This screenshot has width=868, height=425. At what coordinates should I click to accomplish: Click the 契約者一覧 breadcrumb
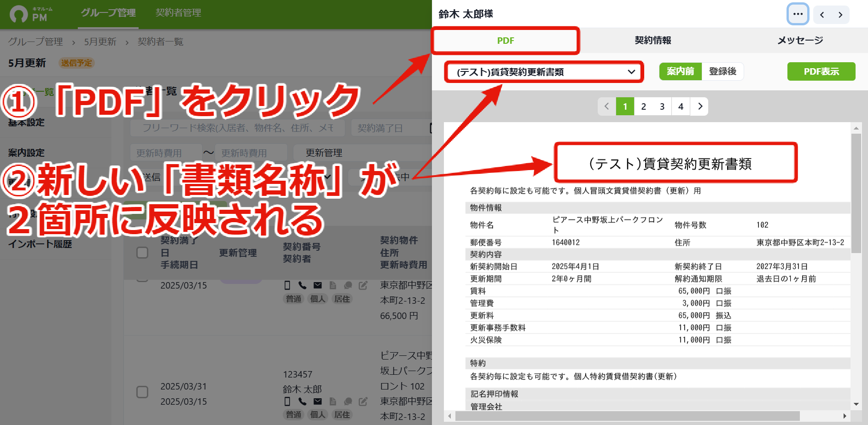coord(160,42)
